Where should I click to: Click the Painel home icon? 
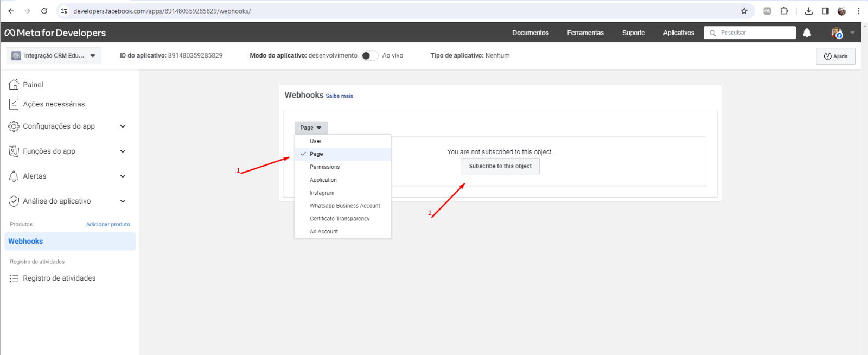pyautogui.click(x=14, y=84)
